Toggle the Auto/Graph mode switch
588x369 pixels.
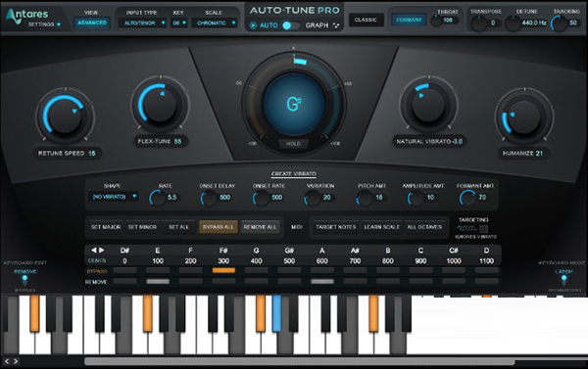coord(291,25)
